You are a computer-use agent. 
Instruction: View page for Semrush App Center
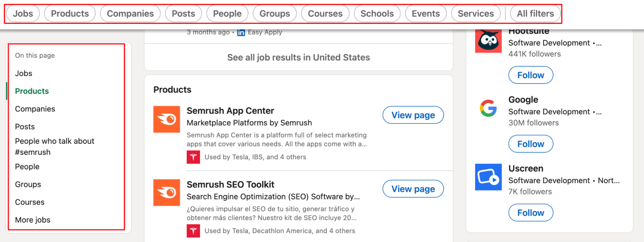(x=413, y=115)
